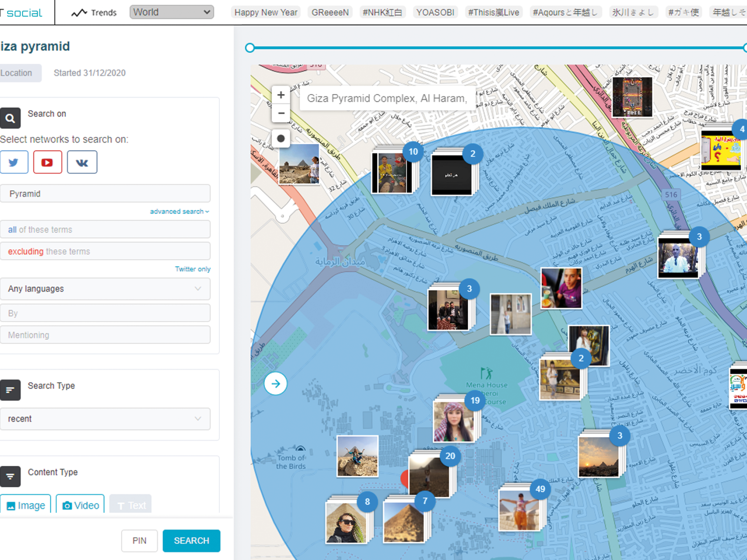
Task: Click the Mentioning input field
Action: (105, 335)
